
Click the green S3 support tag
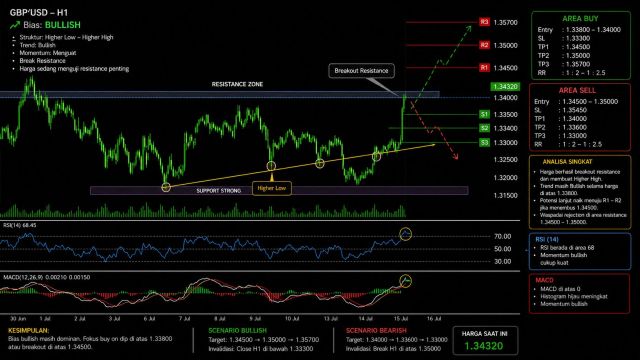click(x=484, y=142)
